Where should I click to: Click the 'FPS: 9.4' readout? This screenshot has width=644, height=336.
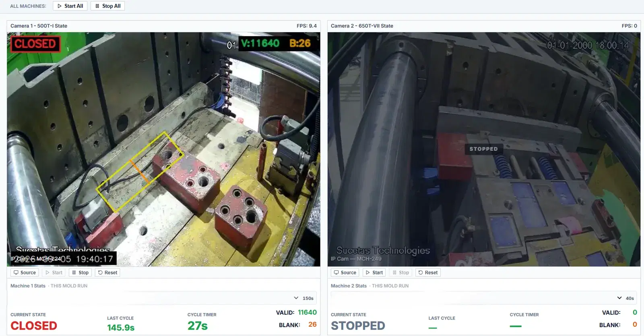pyautogui.click(x=307, y=26)
